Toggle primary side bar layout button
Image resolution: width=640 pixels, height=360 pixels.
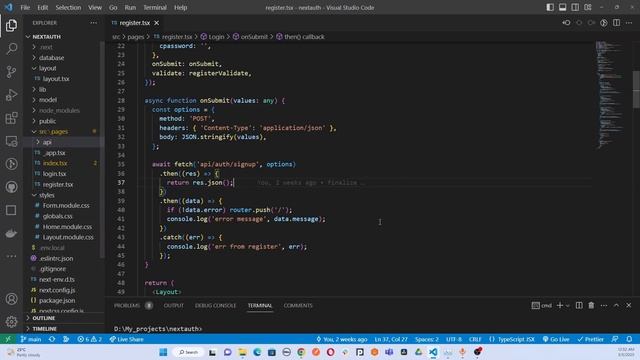point(550,7)
